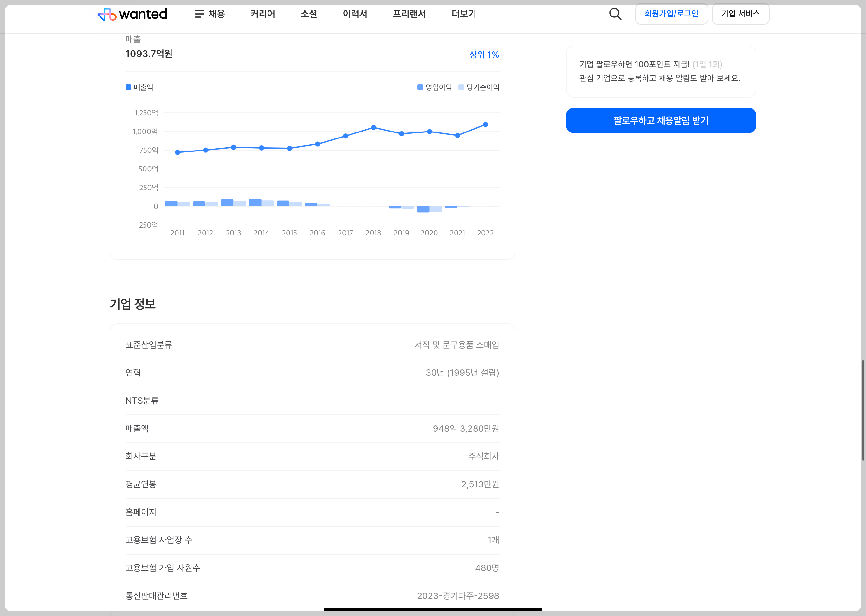Open the 소셜 menu
866x616 pixels.
point(308,14)
